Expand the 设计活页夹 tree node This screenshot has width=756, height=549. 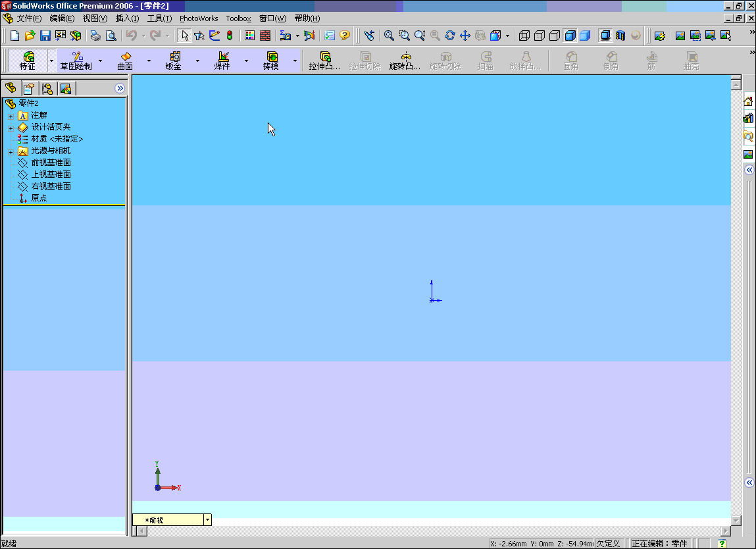11,128
